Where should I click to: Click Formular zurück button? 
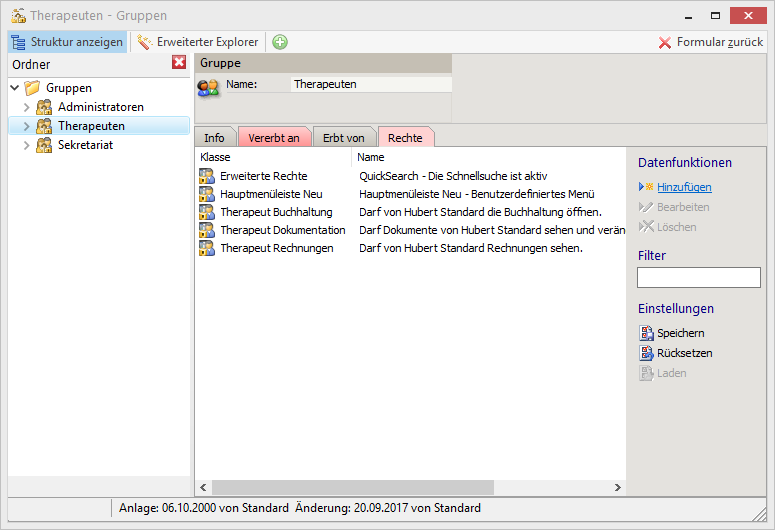(x=710, y=42)
